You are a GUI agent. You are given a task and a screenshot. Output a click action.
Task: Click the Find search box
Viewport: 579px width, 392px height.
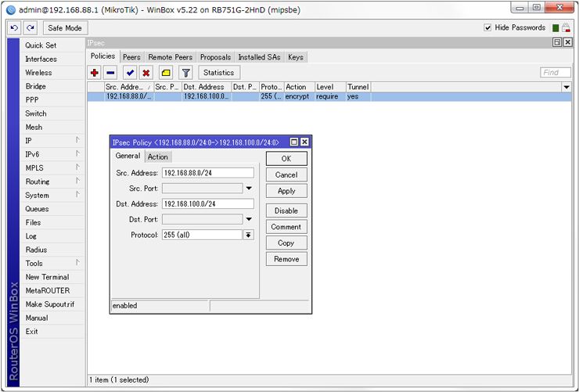pyautogui.click(x=556, y=73)
